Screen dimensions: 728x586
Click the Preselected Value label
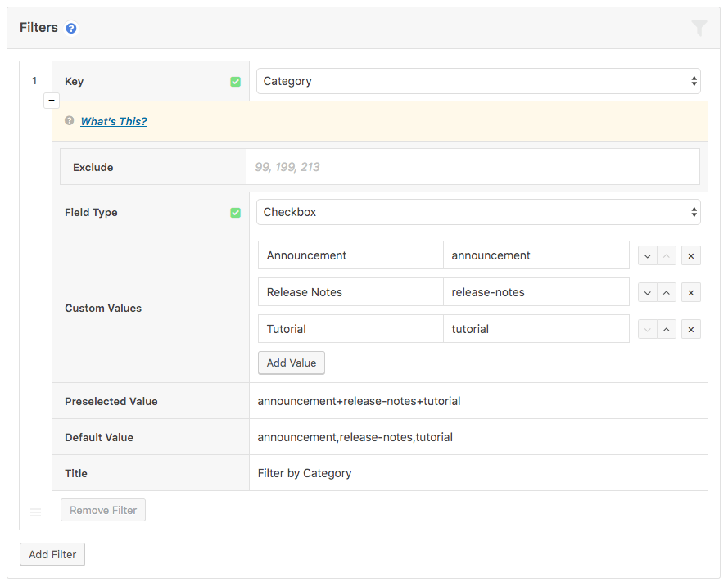click(x=111, y=401)
